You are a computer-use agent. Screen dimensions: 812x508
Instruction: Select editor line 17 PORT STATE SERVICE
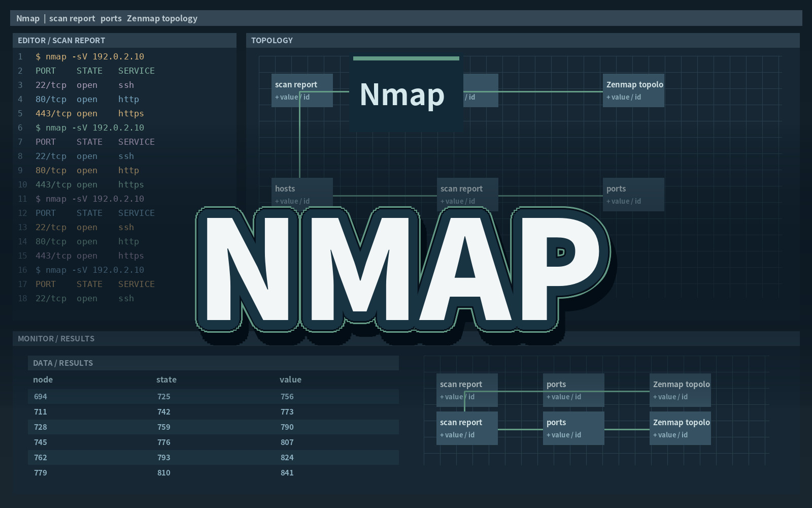click(x=95, y=284)
